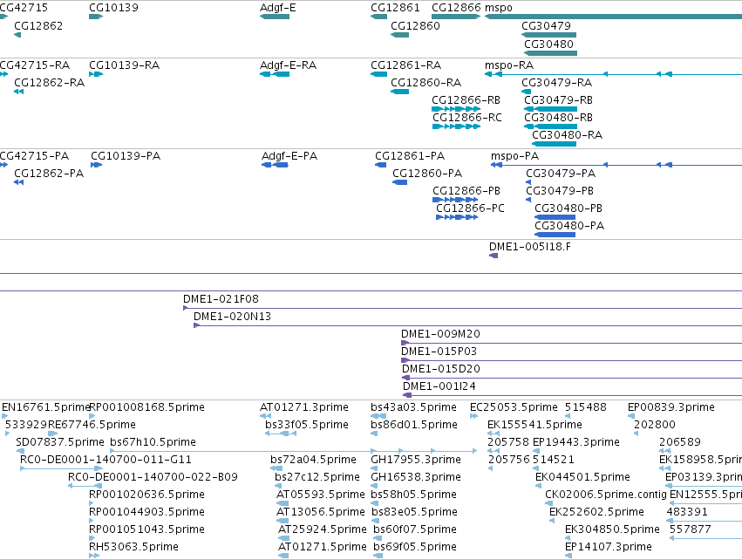Select EST label SD07837.5prime
Screen dimensions: 742x560
coord(59,442)
